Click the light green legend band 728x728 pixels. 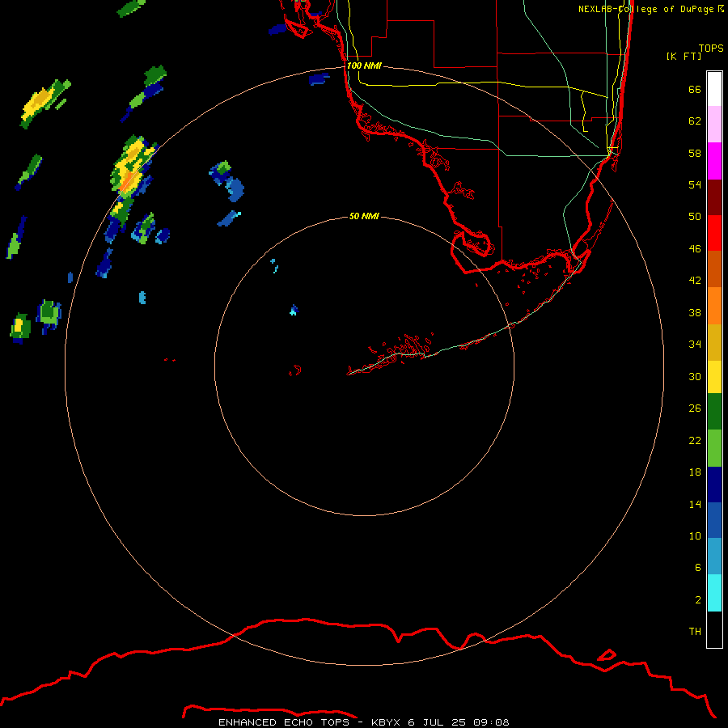(714, 448)
